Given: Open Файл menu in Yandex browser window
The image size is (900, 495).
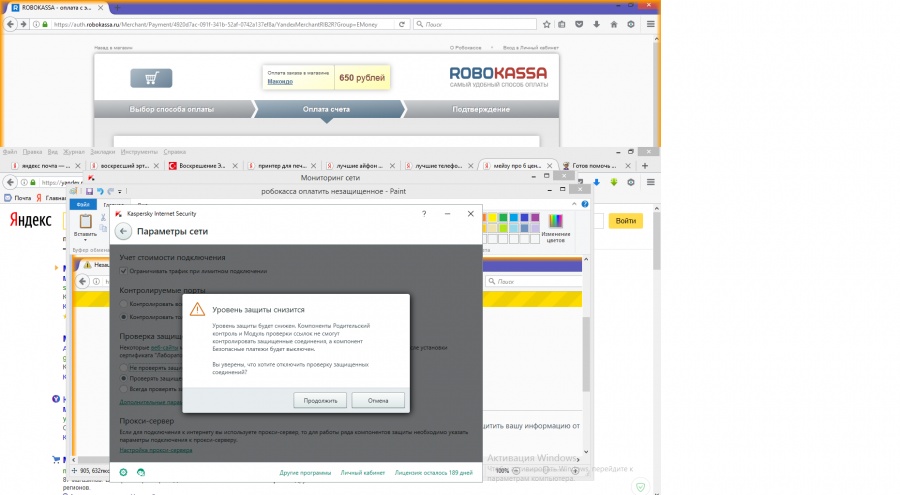Looking at the screenshot, I should 10,152.
